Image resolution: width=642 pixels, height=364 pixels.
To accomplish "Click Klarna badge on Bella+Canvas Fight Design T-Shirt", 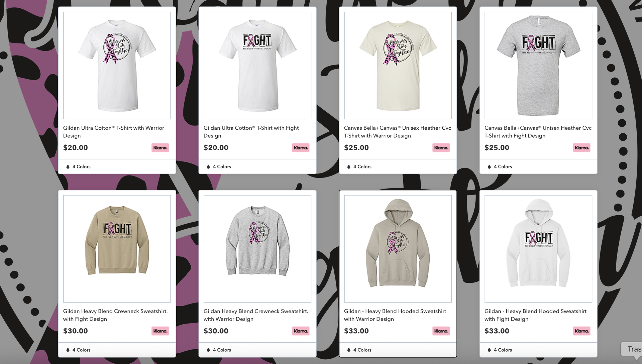I will 581,148.
